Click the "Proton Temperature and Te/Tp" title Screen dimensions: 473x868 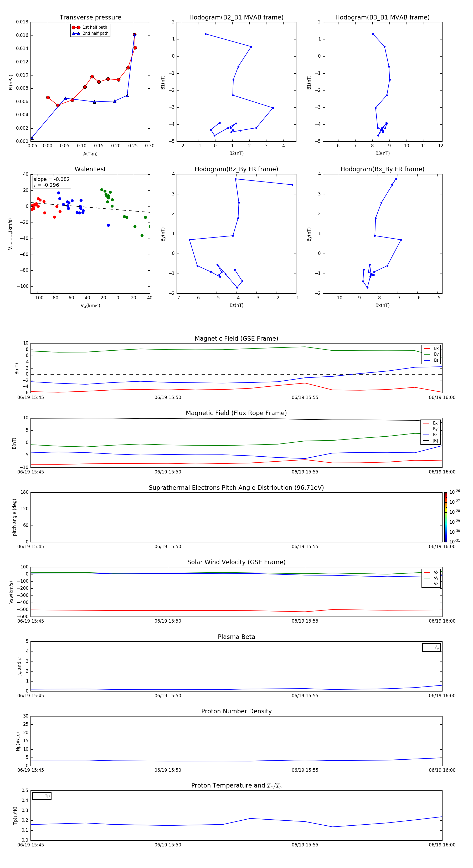[x=236, y=785]
